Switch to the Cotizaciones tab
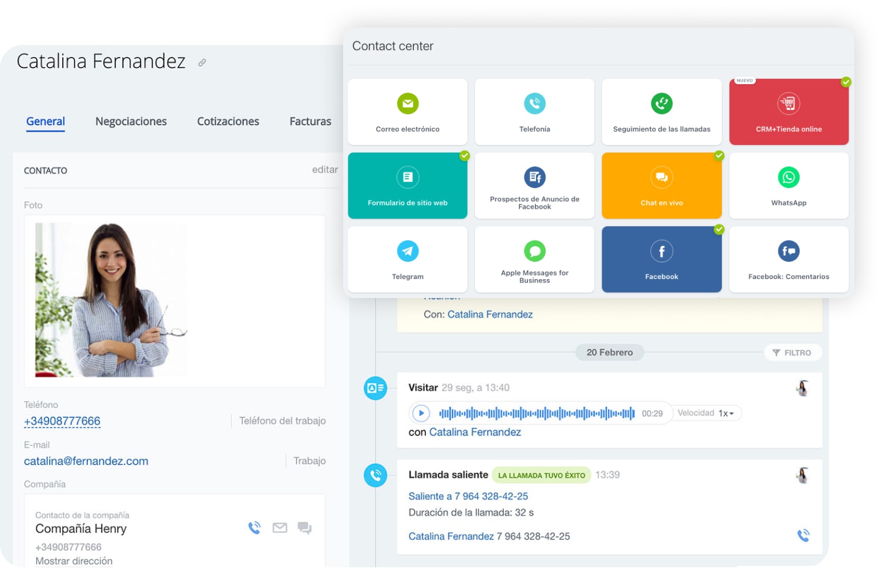The width and height of the screenshot is (882, 588). [x=228, y=121]
